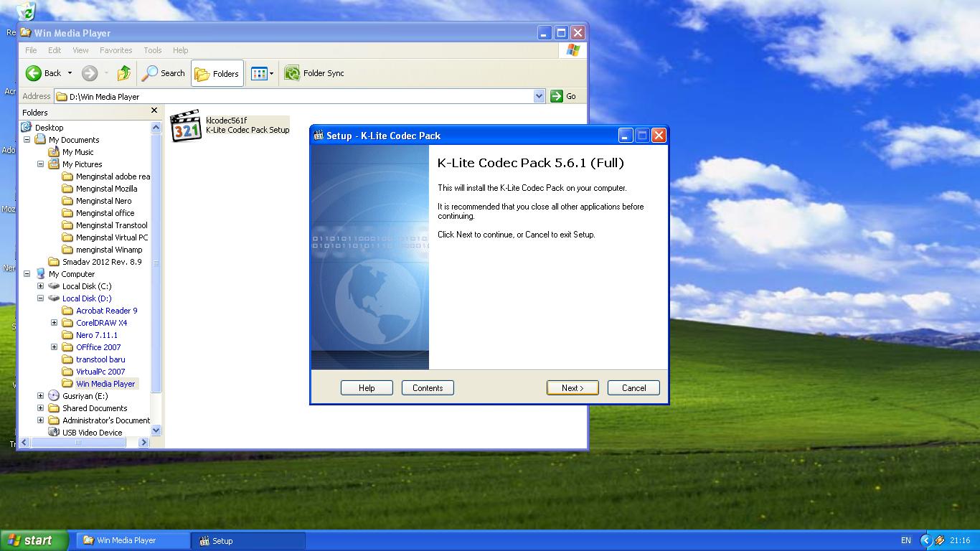Go up one folder level
The image size is (980, 551).
[x=124, y=73]
